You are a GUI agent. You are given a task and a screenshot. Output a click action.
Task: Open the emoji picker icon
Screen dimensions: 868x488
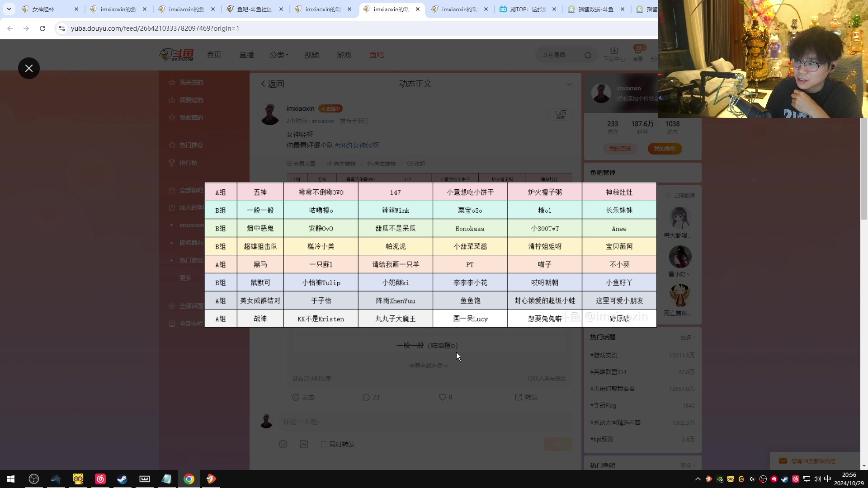click(283, 444)
